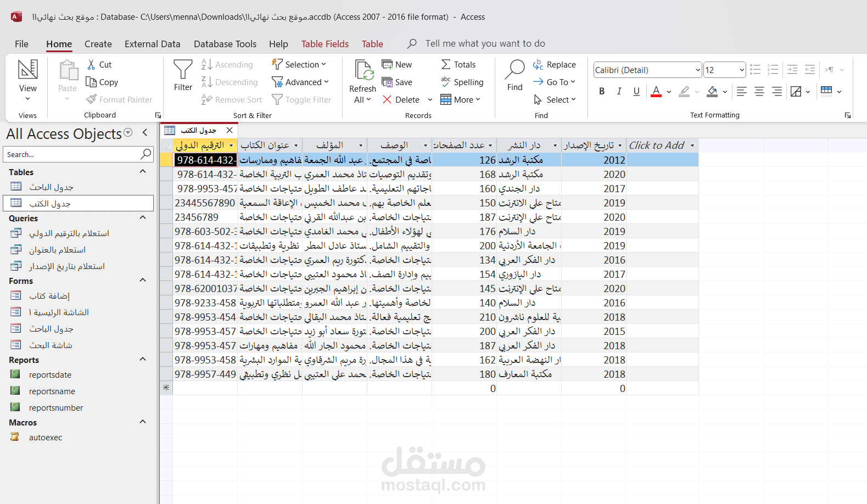The image size is (867, 504).
Task: Delete the selected record
Action: click(x=401, y=100)
